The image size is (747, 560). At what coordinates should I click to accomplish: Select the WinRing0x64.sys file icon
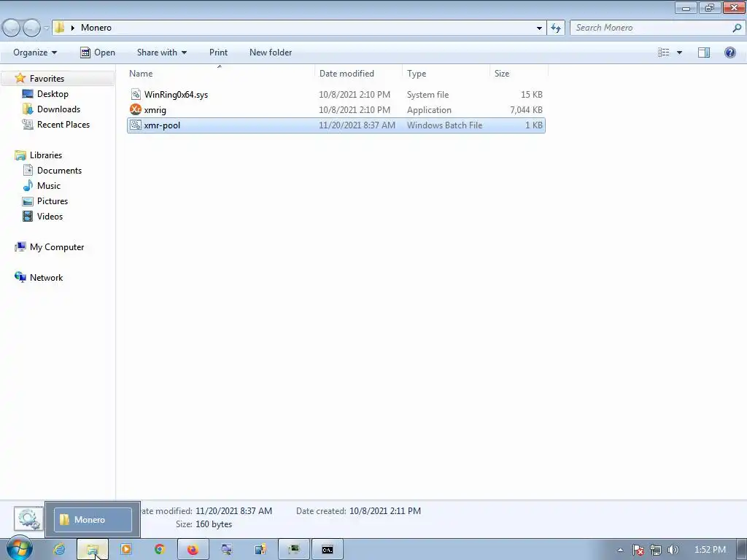[x=136, y=94]
